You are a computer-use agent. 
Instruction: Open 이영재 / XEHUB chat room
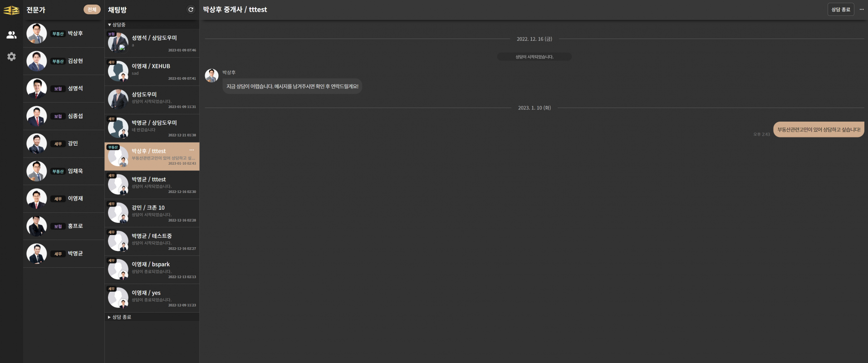point(152,71)
